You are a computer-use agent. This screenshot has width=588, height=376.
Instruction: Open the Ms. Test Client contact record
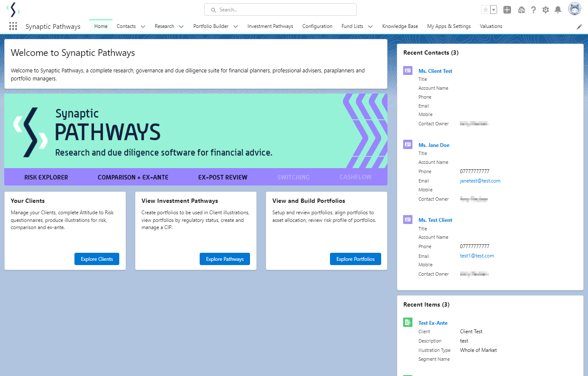435,220
